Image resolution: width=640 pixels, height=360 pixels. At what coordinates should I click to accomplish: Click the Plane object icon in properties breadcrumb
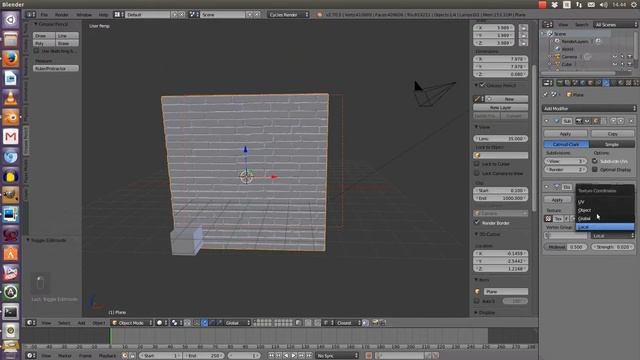(x=569, y=94)
